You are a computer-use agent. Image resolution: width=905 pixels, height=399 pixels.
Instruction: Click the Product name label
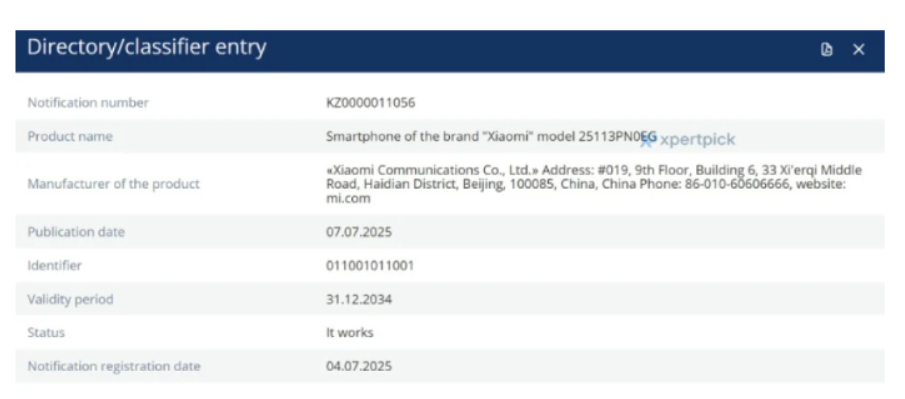pyautogui.click(x=70, y=136)
